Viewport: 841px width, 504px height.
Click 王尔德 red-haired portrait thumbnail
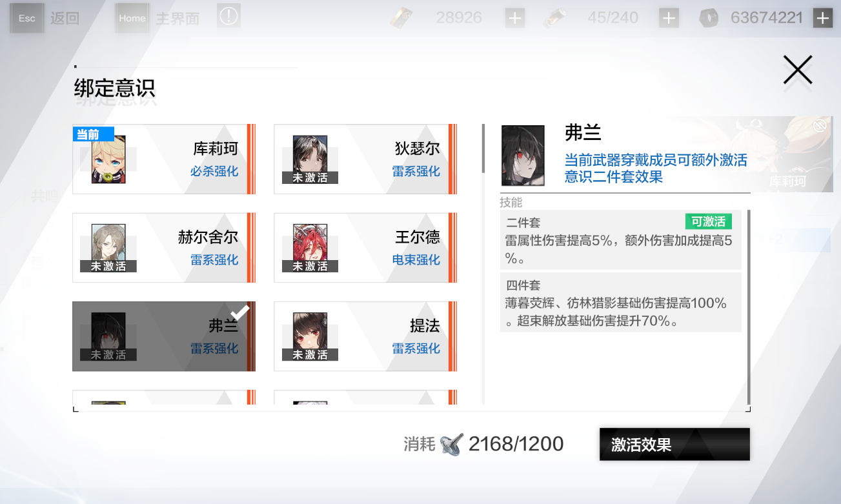point(310,248)
